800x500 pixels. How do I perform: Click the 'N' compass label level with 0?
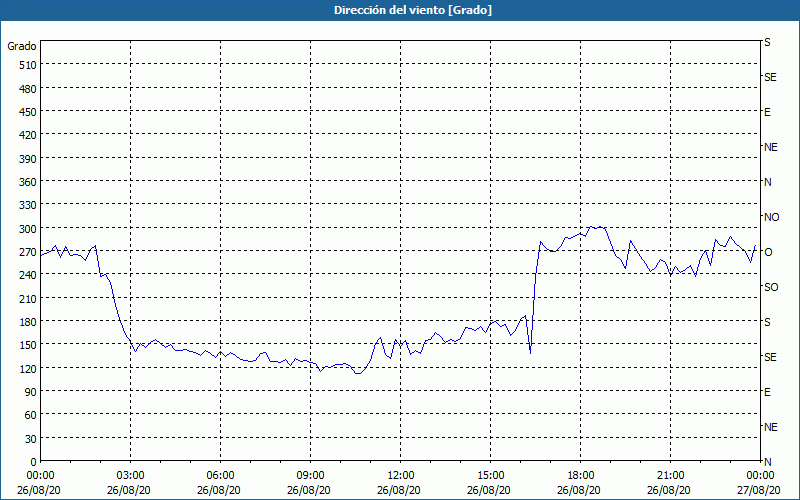pyautogui.click(x=767, y=462)
